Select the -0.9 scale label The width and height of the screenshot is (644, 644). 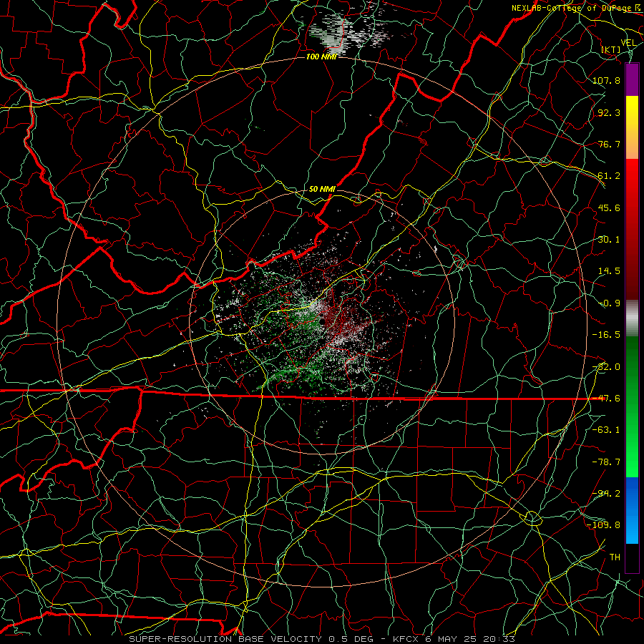coord(609,303)
